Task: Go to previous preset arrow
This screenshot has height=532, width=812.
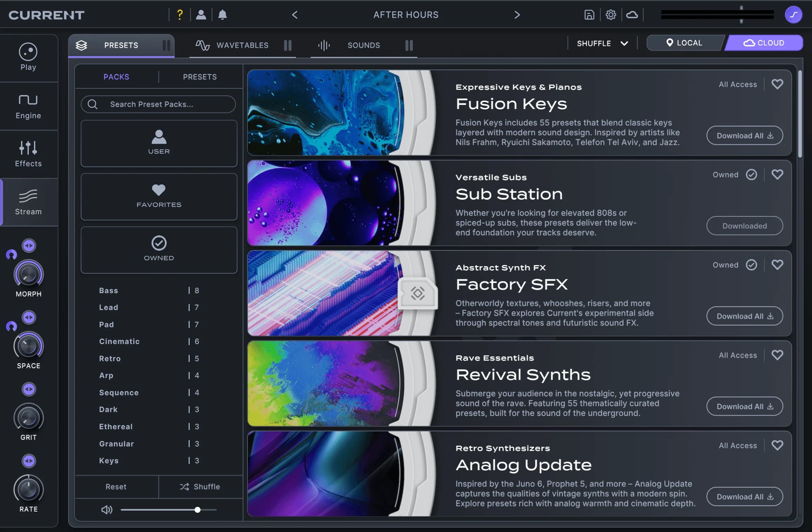Action: tap(295, 15)
